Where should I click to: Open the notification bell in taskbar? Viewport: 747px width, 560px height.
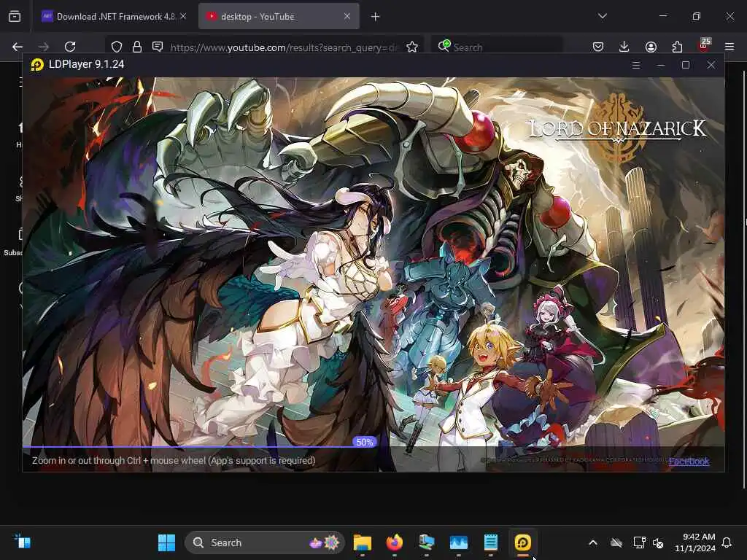727,542
